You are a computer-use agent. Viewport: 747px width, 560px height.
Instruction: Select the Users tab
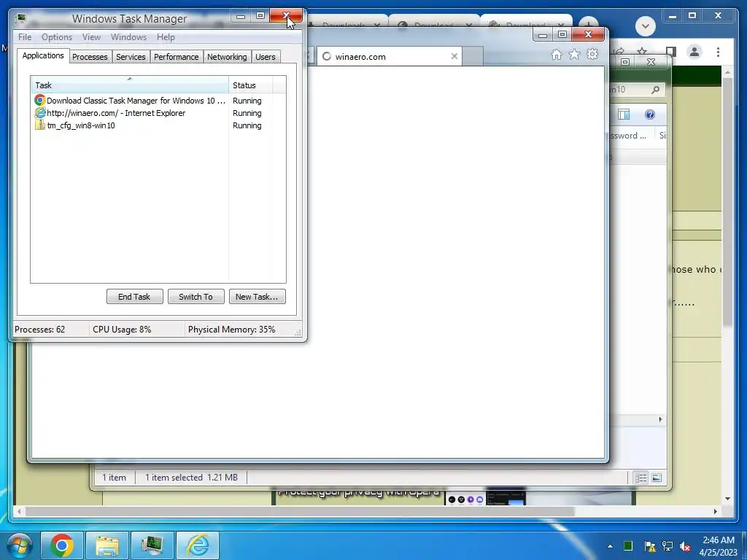click(266, 57)
